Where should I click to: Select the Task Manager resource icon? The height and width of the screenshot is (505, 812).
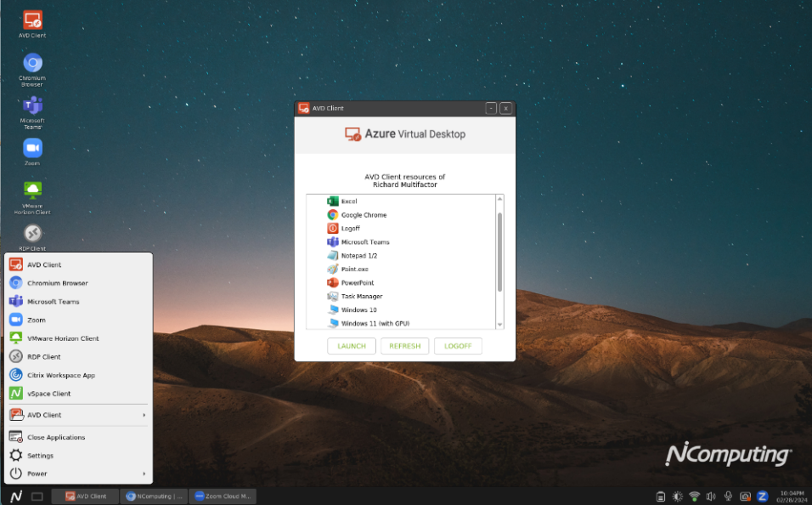[332, 296]
